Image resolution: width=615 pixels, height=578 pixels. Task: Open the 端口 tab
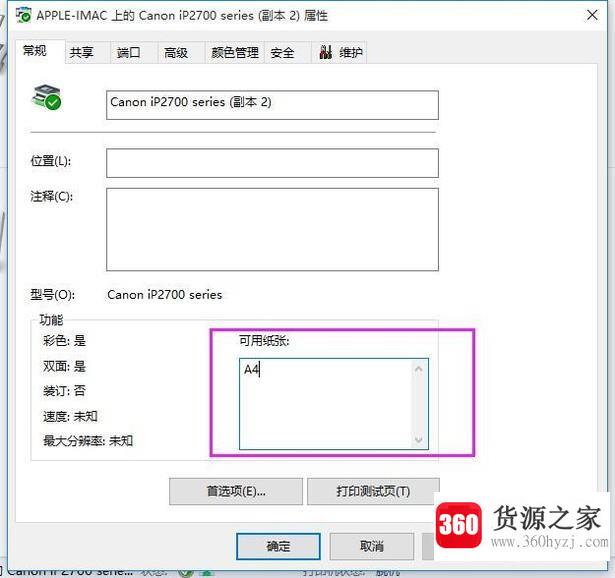(133, 53)
